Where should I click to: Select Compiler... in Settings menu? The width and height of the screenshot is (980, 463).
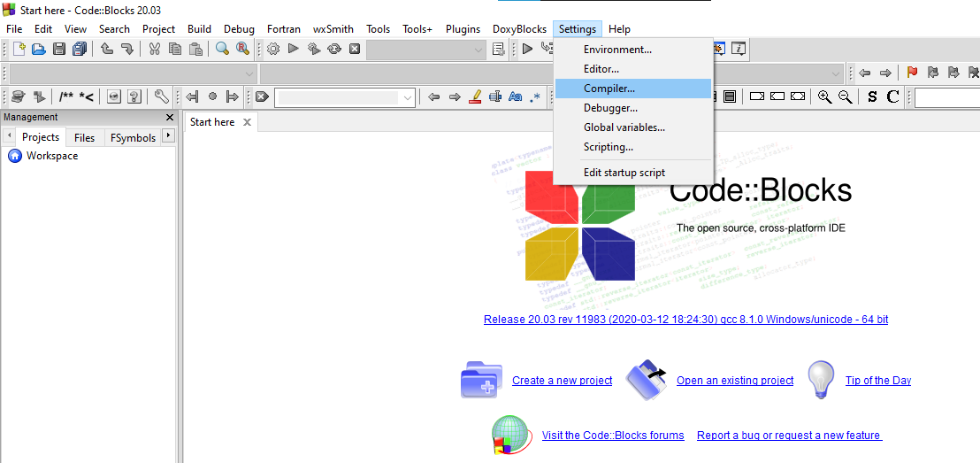632,89
